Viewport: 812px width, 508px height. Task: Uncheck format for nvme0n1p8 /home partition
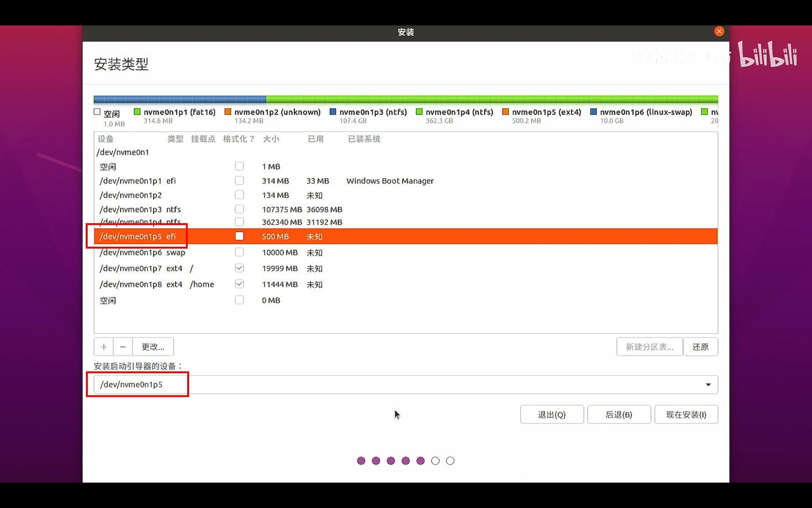click(x=239, y=284)
